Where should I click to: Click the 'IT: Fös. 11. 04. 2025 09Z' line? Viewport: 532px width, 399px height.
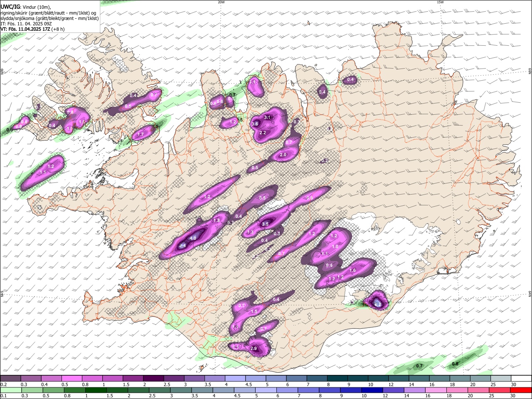pos(26,24)
